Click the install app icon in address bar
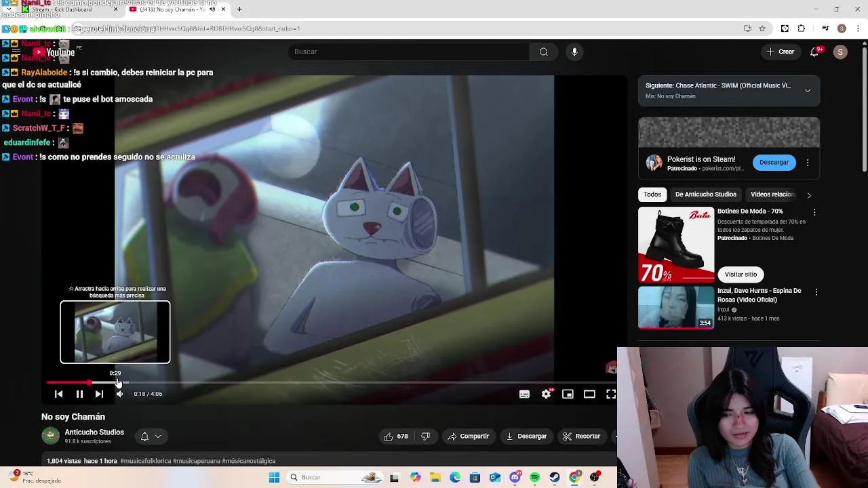 [747, 28]
